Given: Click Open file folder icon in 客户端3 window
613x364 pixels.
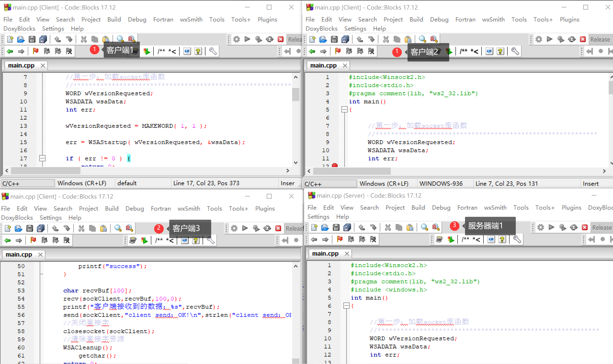Looking at the screenshot, I should coord(18,228).
